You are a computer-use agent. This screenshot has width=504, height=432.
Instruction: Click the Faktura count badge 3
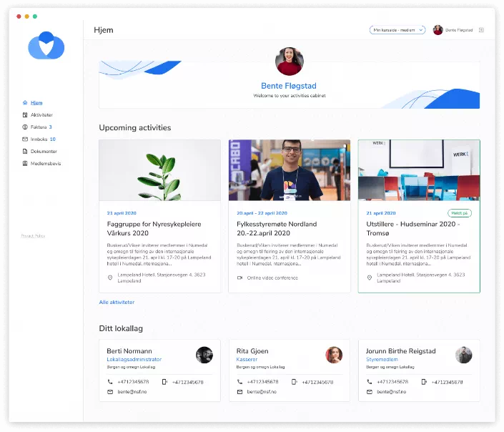coord(51,127)
